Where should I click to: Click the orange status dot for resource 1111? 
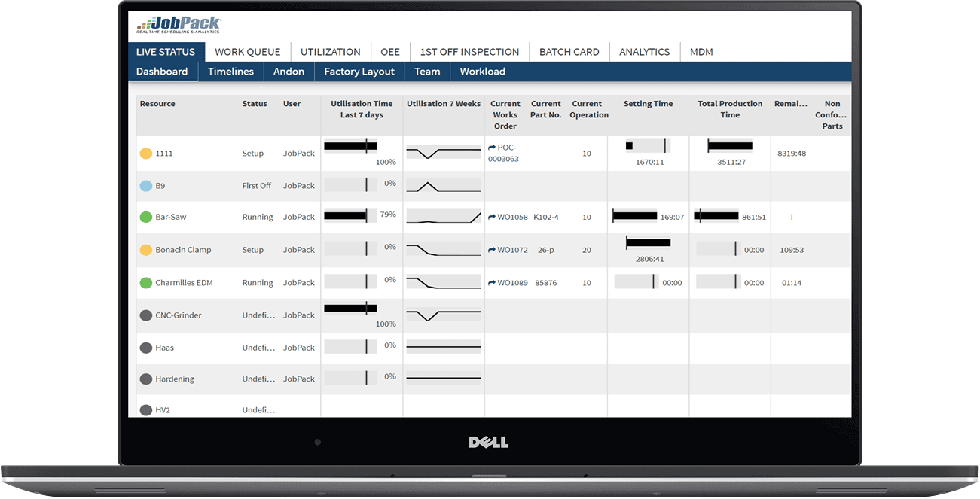coord(146,154)
